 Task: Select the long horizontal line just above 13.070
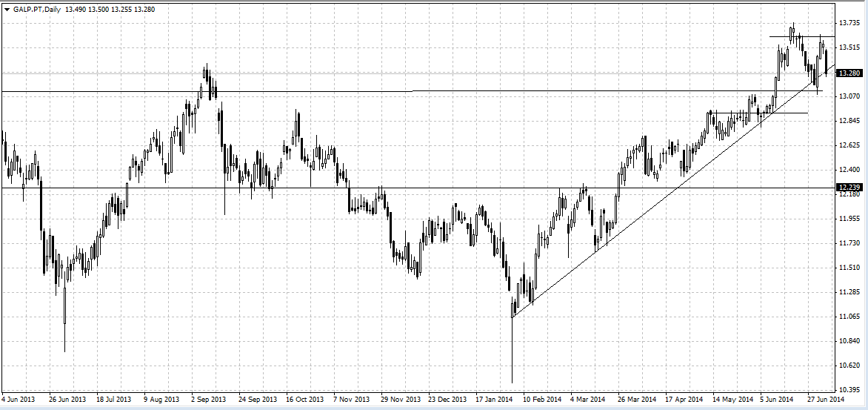coord(413,91)
